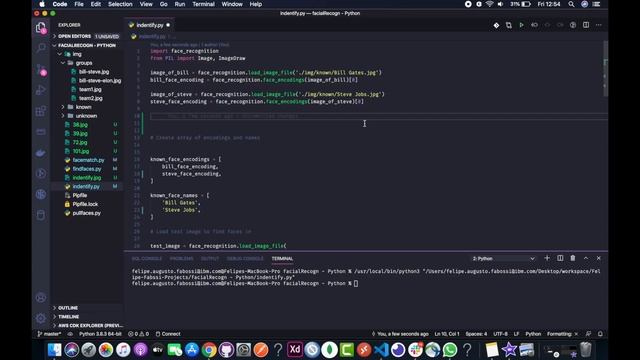Viewport: 640px width, 360px height.
Task: Expand the Open Editors section
Action: [x=87, y=36]
